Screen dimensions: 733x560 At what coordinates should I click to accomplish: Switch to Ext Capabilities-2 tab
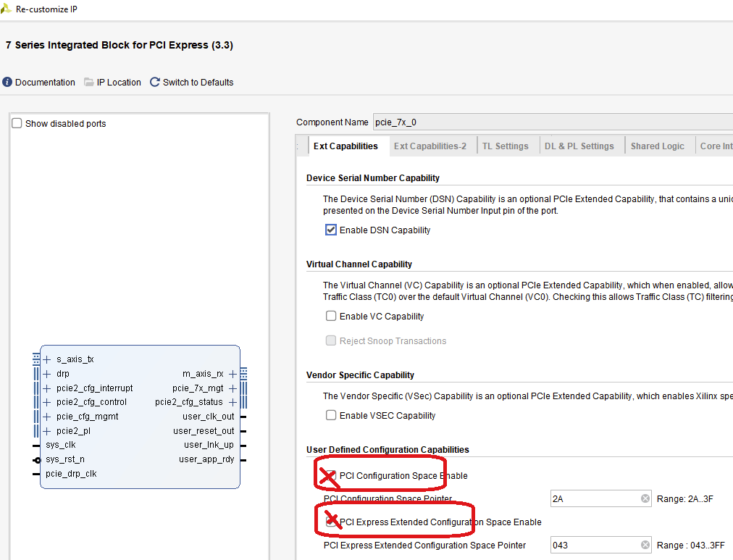430,146
